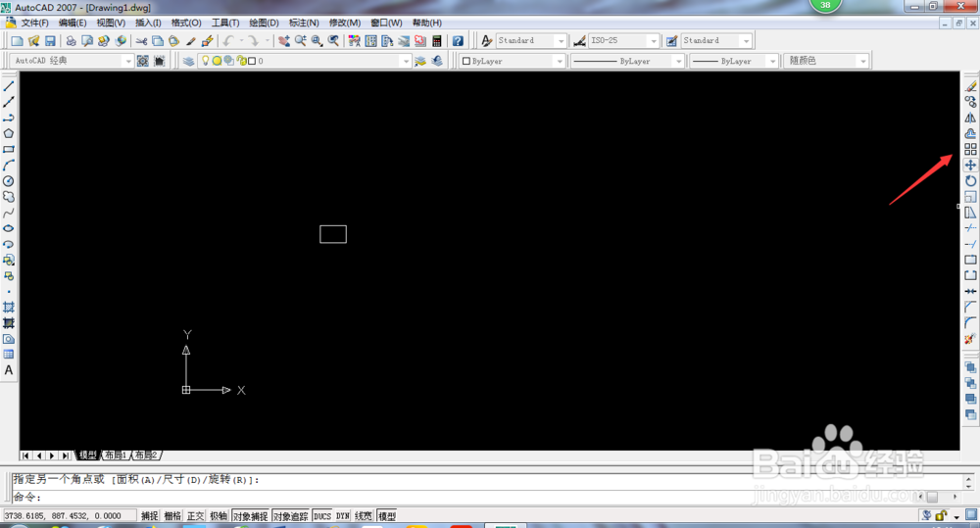Click the Undo arrow icon
The width and height of the screenshot is (980, 528).
click(x=228, y=41)
